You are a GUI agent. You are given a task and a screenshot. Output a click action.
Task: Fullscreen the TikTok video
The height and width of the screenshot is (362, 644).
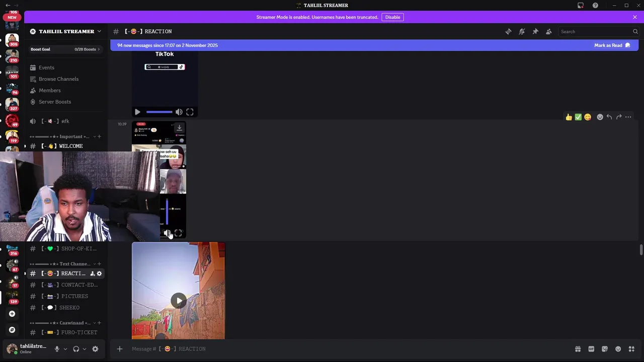pyautogui.click(x=190, y=112)
